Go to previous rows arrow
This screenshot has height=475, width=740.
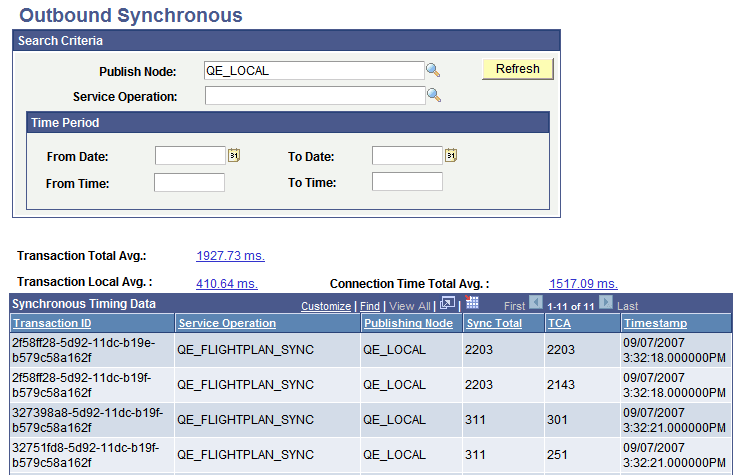click(536, 302)
